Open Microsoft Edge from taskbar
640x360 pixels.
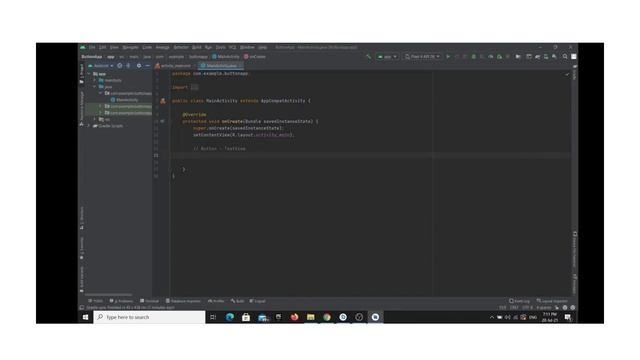[x=230, y=317]
